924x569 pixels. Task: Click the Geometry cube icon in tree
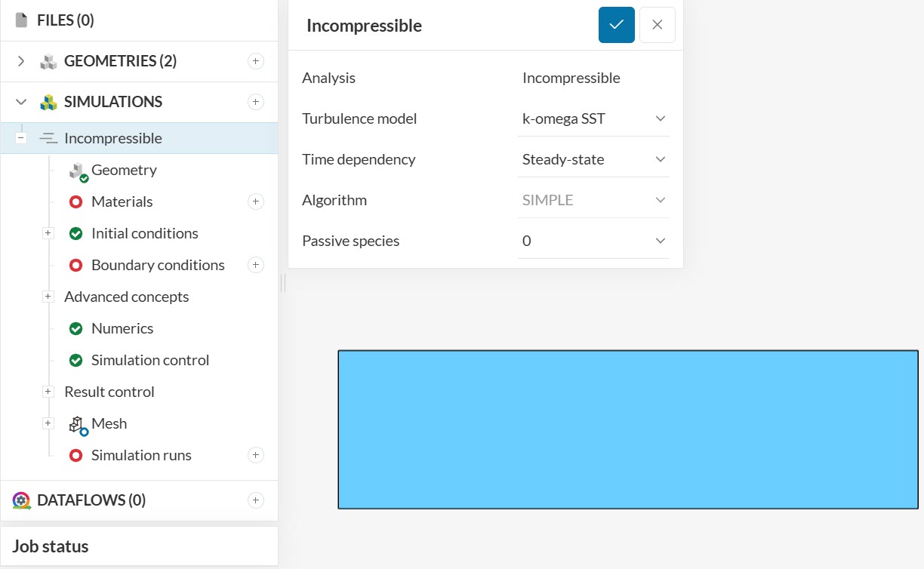coord(78,171)
